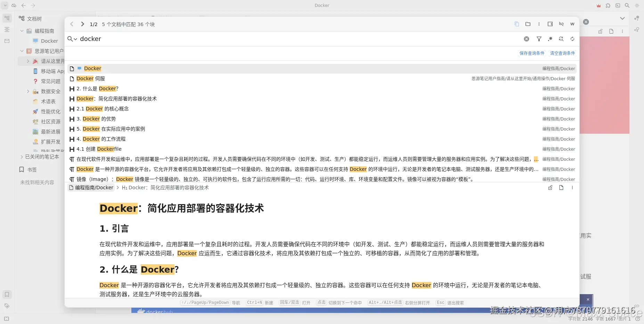This screenshot has height=324, width=644.
Task: Navigate forward with the top bar arrow
Action: pos(33,5)
